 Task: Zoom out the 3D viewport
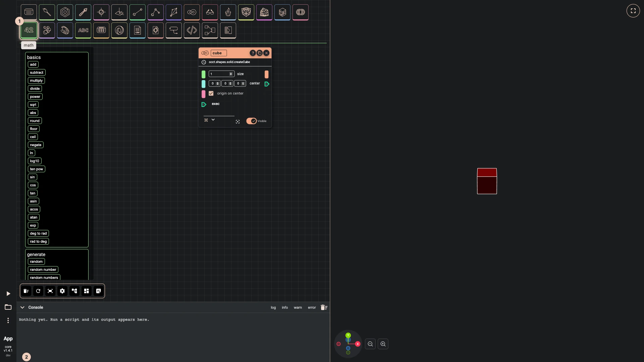(370, 344)
